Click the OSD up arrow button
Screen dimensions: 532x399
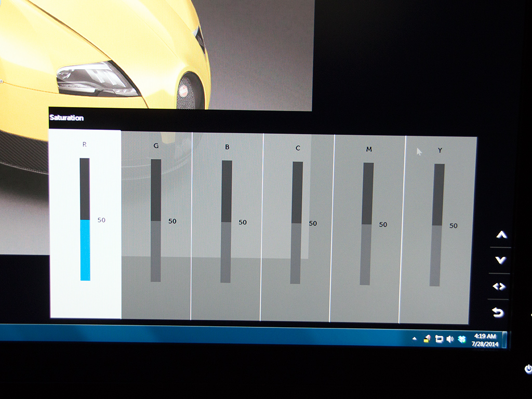pos(501,235)
